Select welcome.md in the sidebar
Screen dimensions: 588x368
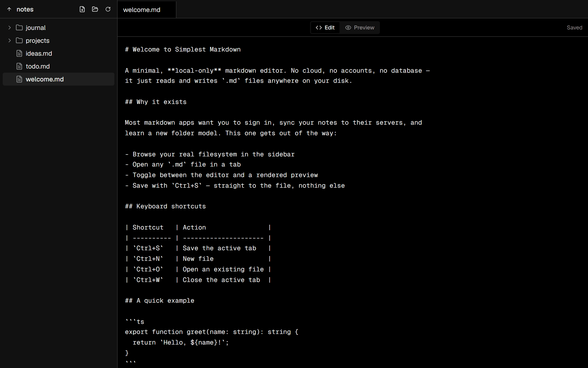pyautogui.click(x=58, y=79)
